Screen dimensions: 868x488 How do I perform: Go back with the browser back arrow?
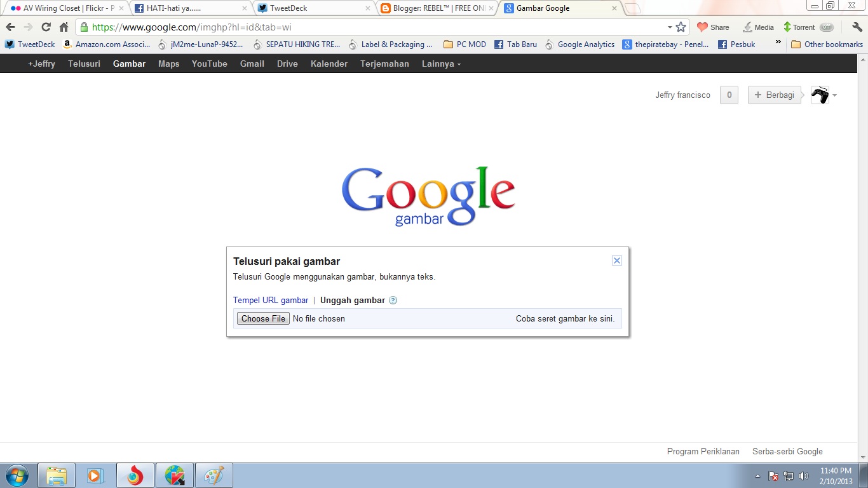click(x=10, y=27)
